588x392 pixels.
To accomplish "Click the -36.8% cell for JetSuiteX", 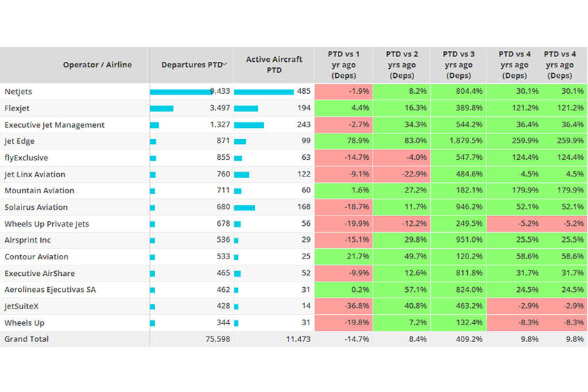I will tap(343, 306).
